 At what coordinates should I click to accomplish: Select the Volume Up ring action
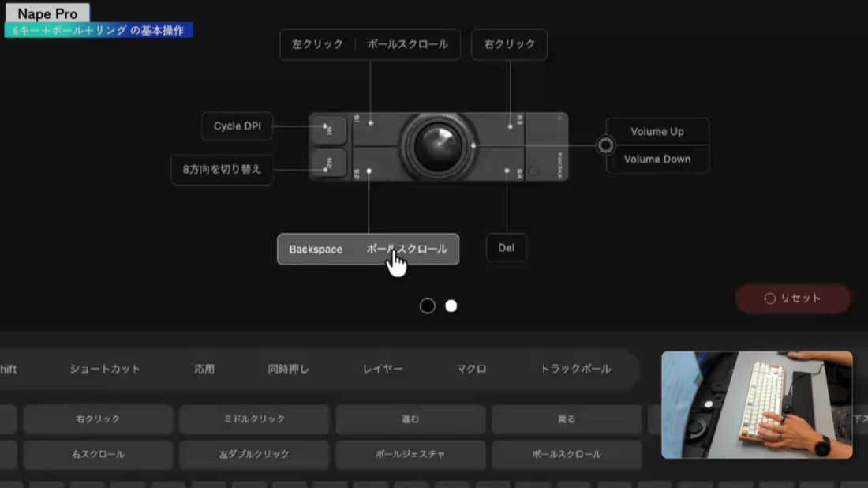tap(657, 132)
